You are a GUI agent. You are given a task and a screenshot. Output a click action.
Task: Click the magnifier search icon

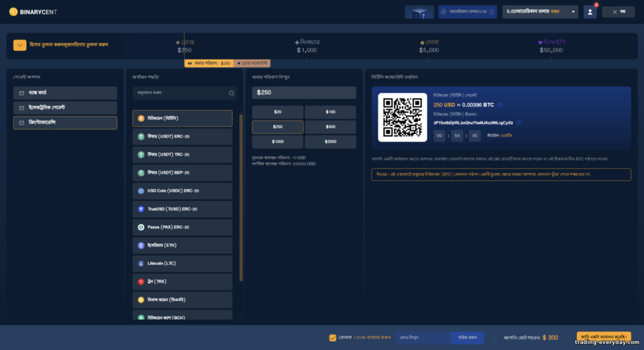pyautogui.click(x=231, y=93)
